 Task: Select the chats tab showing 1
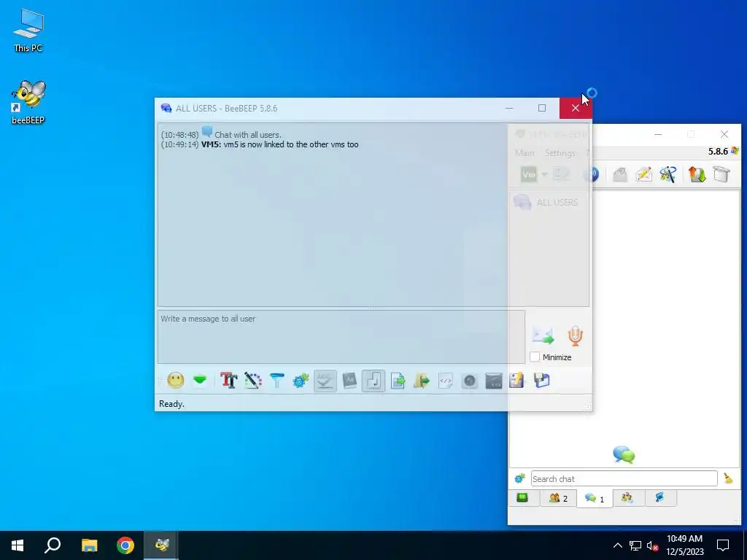(595, 499)
